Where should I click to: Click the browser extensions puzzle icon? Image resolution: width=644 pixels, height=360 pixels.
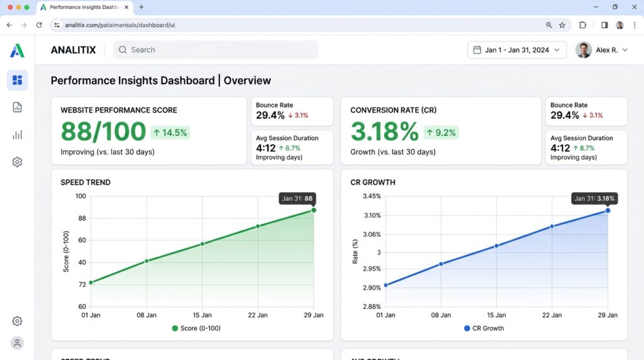(x=582, y=25)
